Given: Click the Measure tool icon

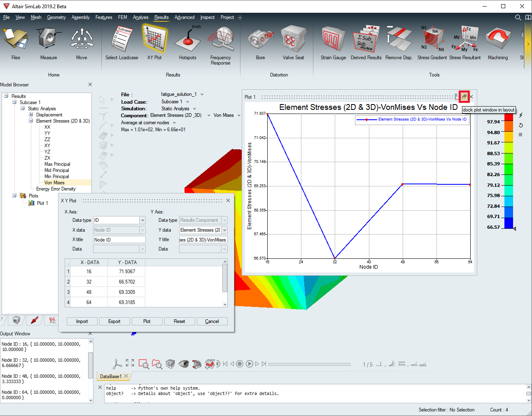Looking at the screenshot, I should pos(49,42).
